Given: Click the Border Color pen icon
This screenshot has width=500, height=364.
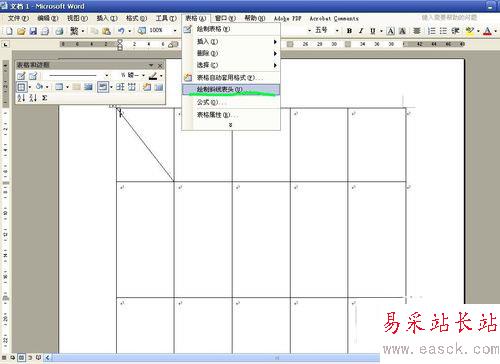Looking at the screenshot, I should pos(153,76).
